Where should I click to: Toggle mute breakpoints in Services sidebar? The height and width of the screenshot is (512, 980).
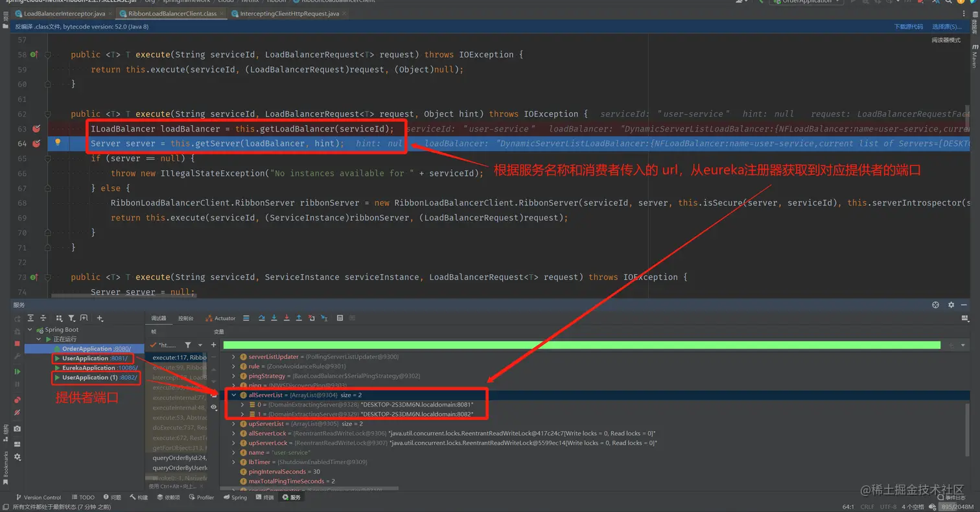point(17,412)
